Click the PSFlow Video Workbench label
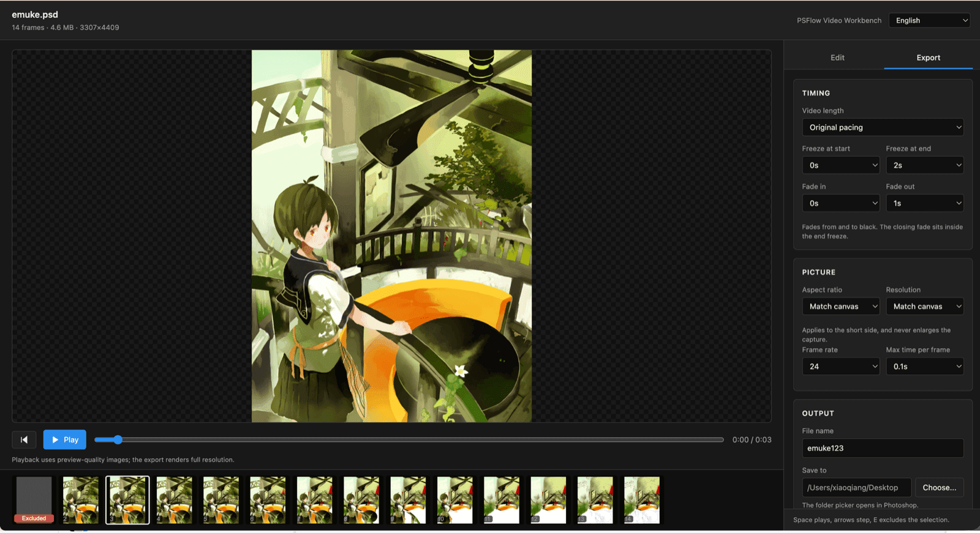 839,20
